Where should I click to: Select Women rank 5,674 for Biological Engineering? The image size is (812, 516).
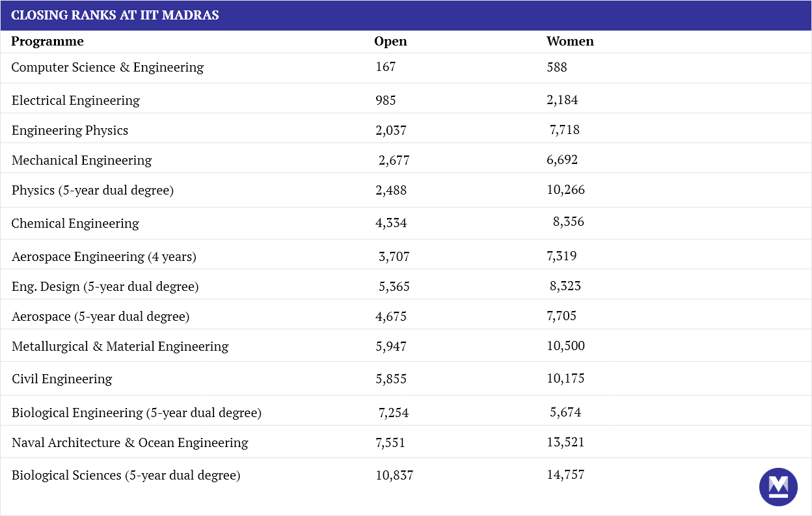[565, 413]
